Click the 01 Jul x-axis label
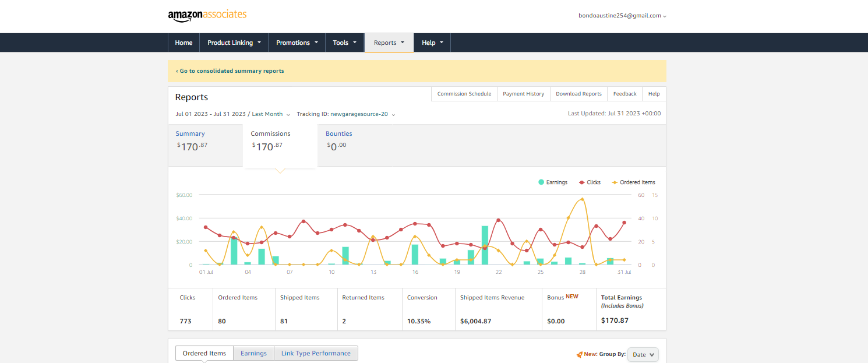 point(206,272)
